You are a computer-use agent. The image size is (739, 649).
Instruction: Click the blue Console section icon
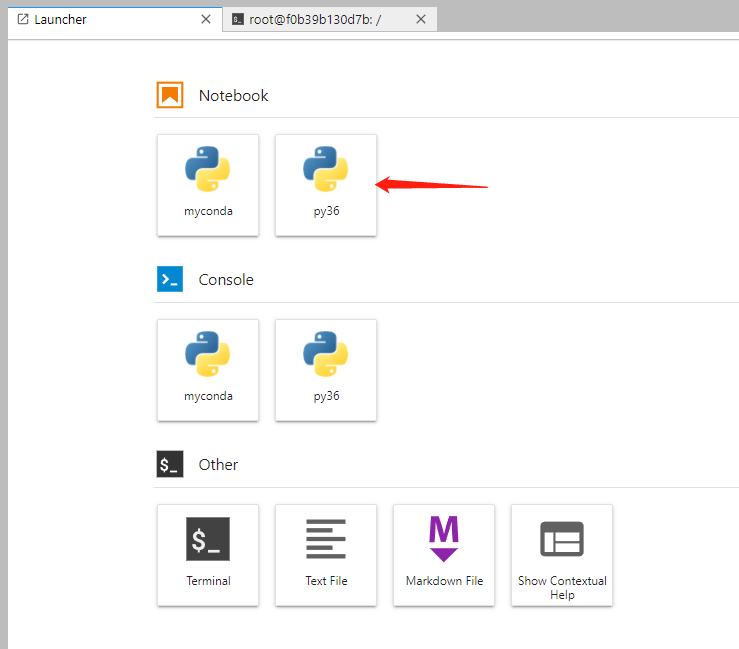[x=170, y=279]
